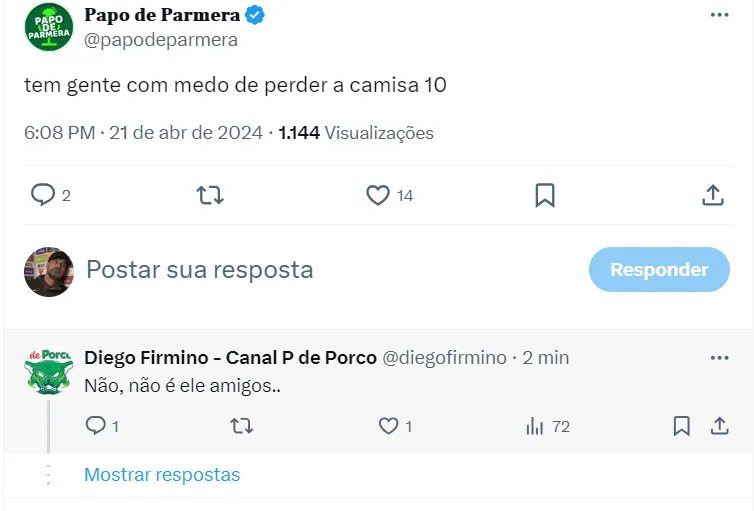This screenshot has height=511, width=754.
Task: View analytics for Diego Firmino's reply
Action: pos(536,426)
